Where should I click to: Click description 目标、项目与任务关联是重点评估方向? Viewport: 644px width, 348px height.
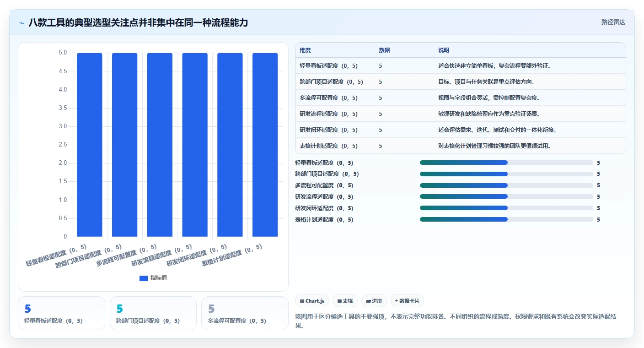tap(486, 82)
